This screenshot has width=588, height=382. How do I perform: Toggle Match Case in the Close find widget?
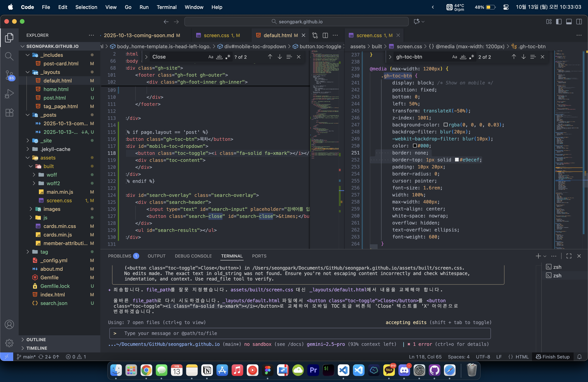click(x=211, y=57)
